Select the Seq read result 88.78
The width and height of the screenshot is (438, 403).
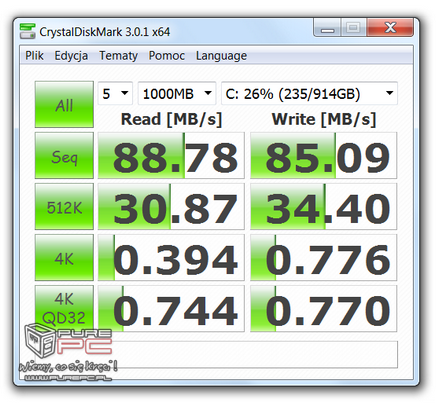[171, 155]
